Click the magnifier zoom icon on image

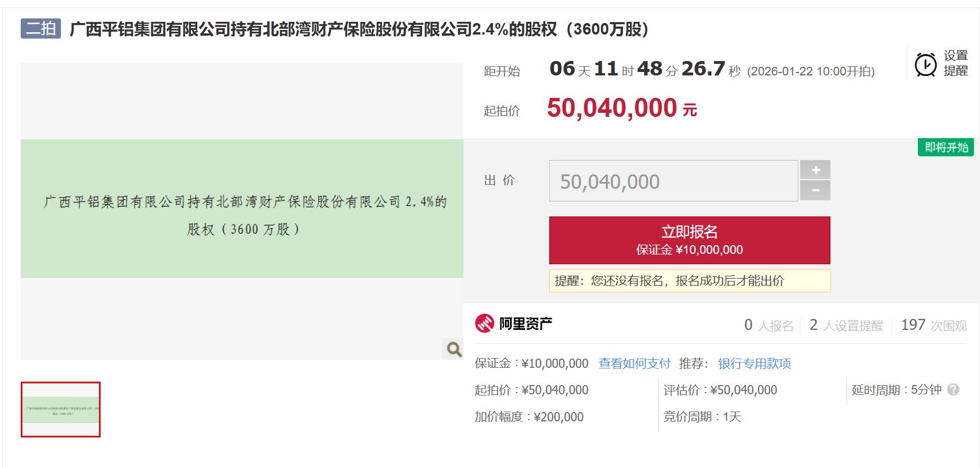(454, 349)
